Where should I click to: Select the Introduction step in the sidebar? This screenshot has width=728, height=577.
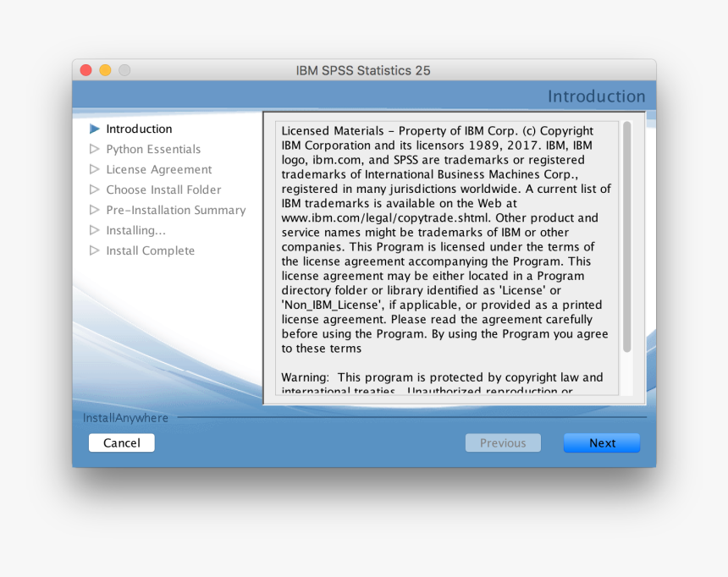tap(139, 129)
